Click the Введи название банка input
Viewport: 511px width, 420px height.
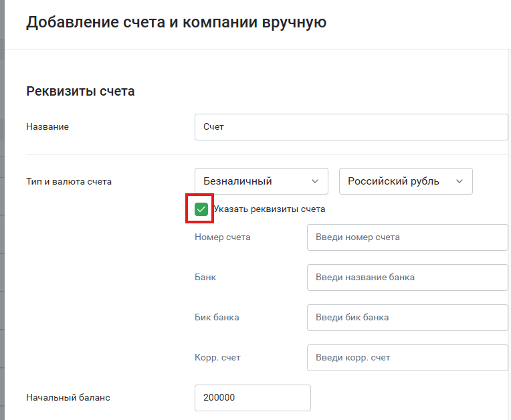point(407,278)
